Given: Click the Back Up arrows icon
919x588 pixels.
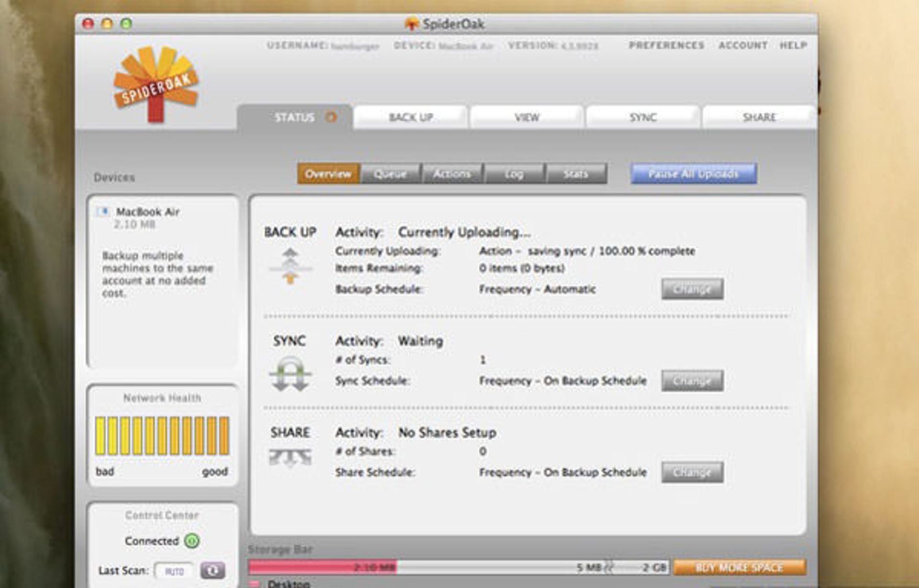Looking at the screenshot, I should [x=290, y=266].
